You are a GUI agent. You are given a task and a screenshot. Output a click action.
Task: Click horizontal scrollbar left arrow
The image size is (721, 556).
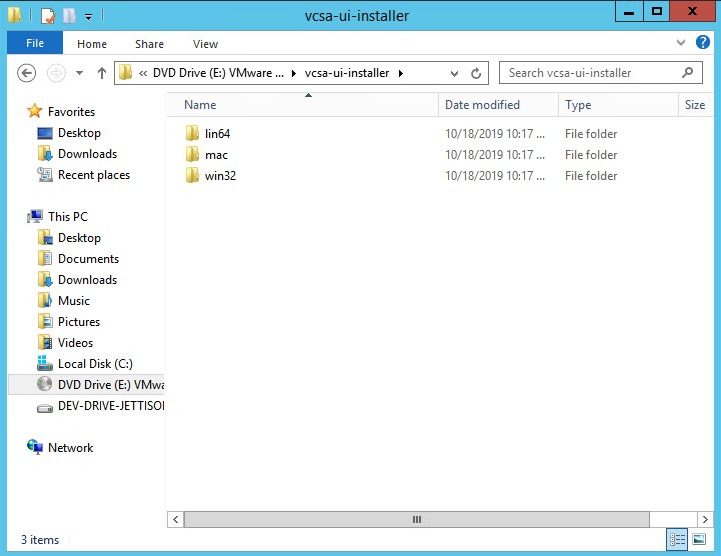click(x=175, y=520)
